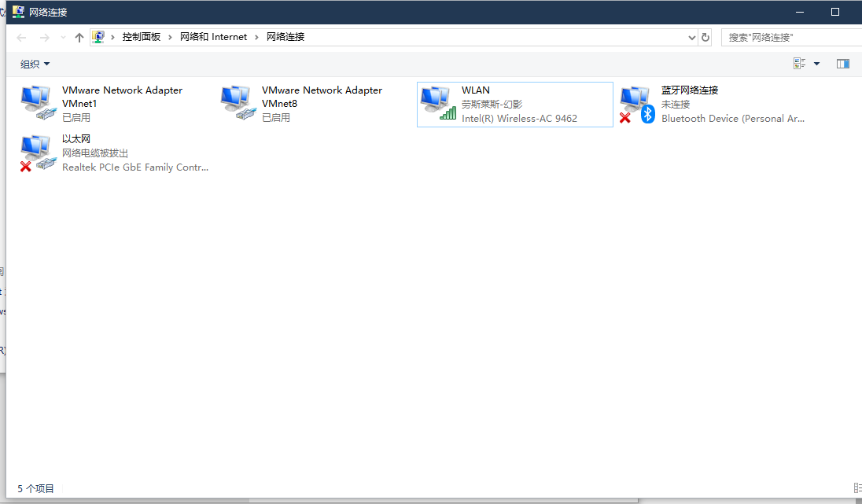Expand recent locations dropdown arrow
862x504 pixels.
63,37
